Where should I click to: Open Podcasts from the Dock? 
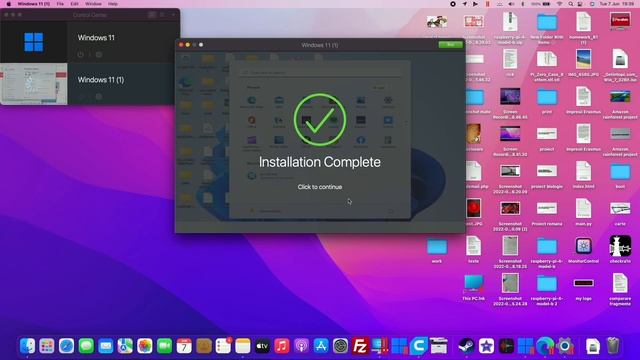[302, 346]
